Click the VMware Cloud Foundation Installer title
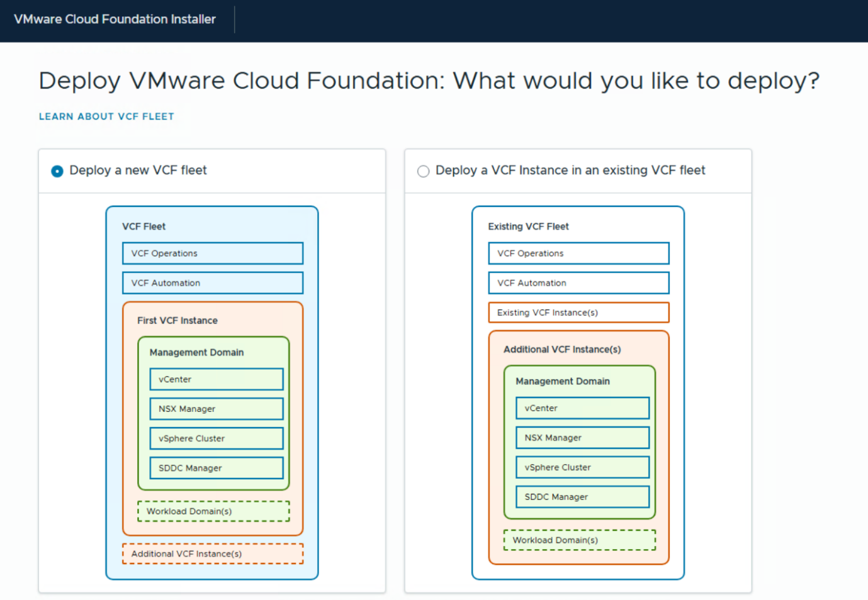868x600 pixels. pyautogui.click(x=115, y=19)
